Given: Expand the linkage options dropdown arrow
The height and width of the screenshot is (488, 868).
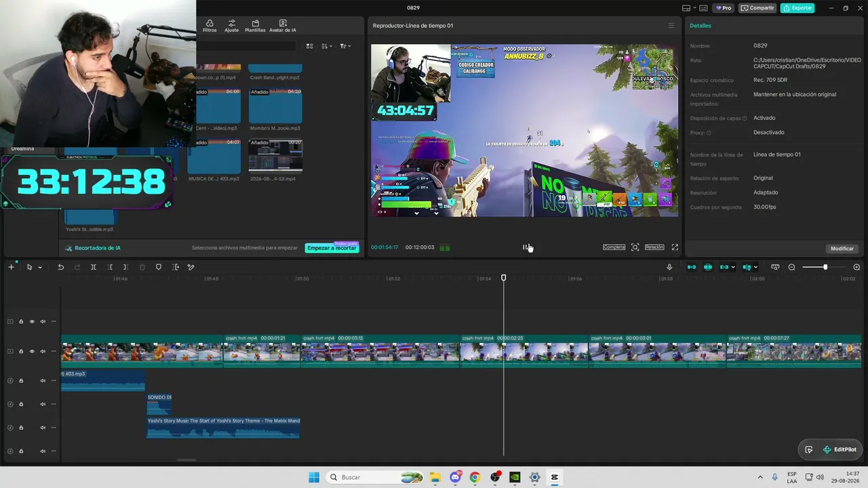Looking at the screenshot, I should pyautogui.click(x=734, y=267).
